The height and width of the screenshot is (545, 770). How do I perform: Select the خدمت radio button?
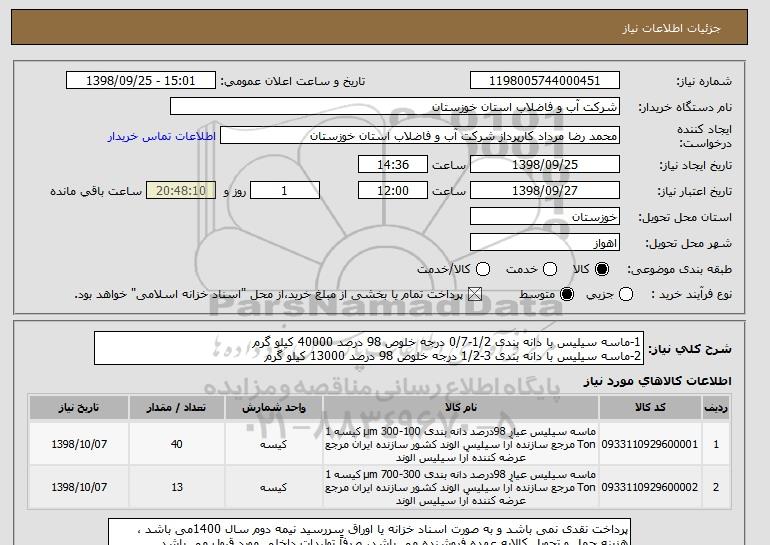(550, 269)
